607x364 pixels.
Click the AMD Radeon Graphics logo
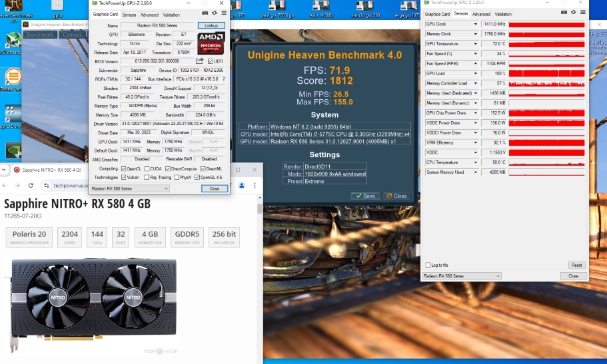pos(211,43)
